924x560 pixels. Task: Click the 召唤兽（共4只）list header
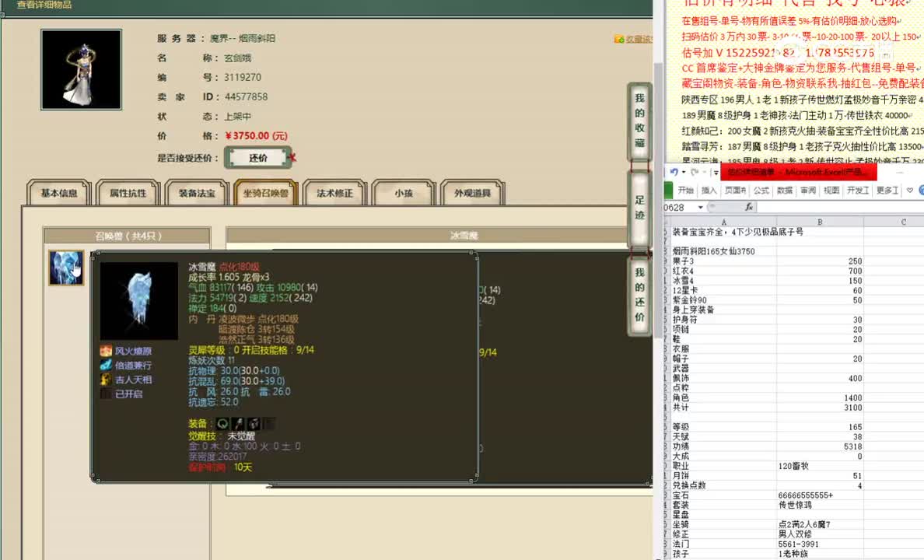(128, 236)
